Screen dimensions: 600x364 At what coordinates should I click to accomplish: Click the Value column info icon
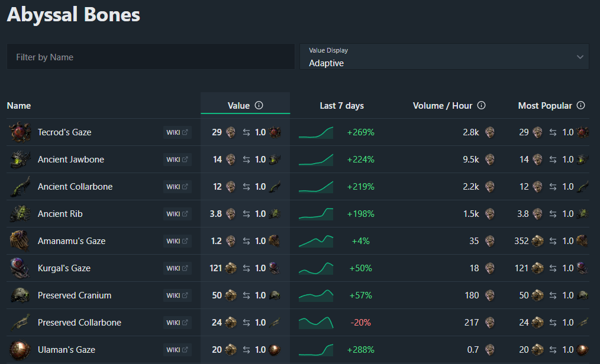point(259,105)
